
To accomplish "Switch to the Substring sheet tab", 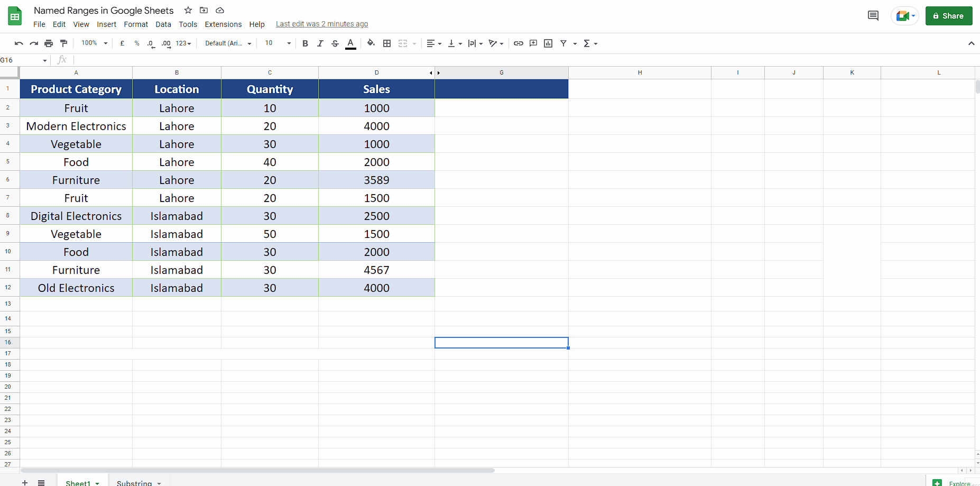I will (x=133, y=483).
